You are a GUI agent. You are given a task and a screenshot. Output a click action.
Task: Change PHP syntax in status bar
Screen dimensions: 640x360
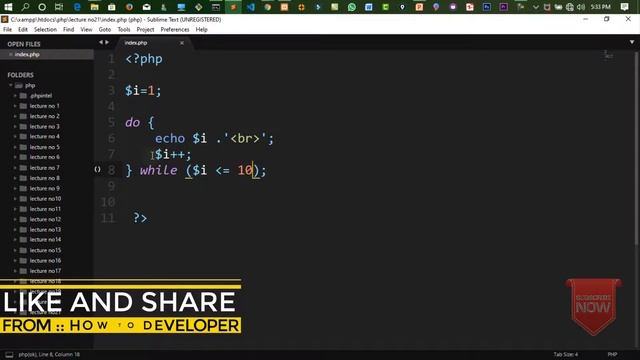pos(612,354)
